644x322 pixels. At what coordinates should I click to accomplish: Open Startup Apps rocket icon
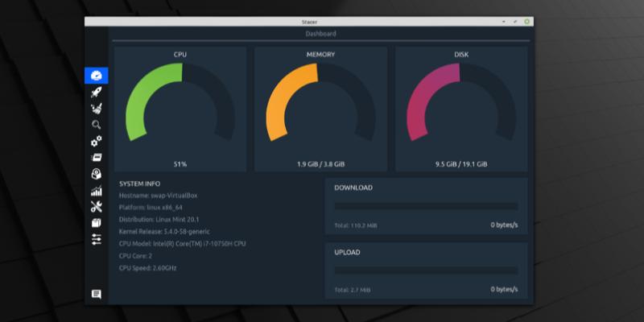(x=96, y=92)
